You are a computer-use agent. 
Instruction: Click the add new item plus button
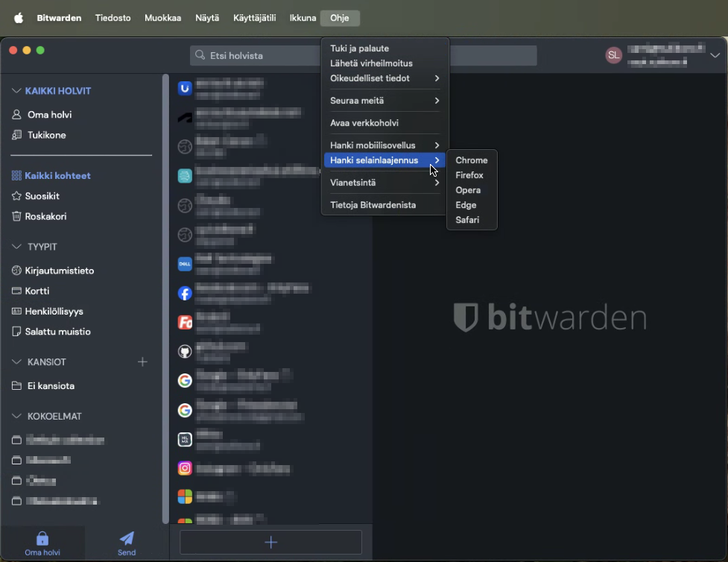pos(270,542)
